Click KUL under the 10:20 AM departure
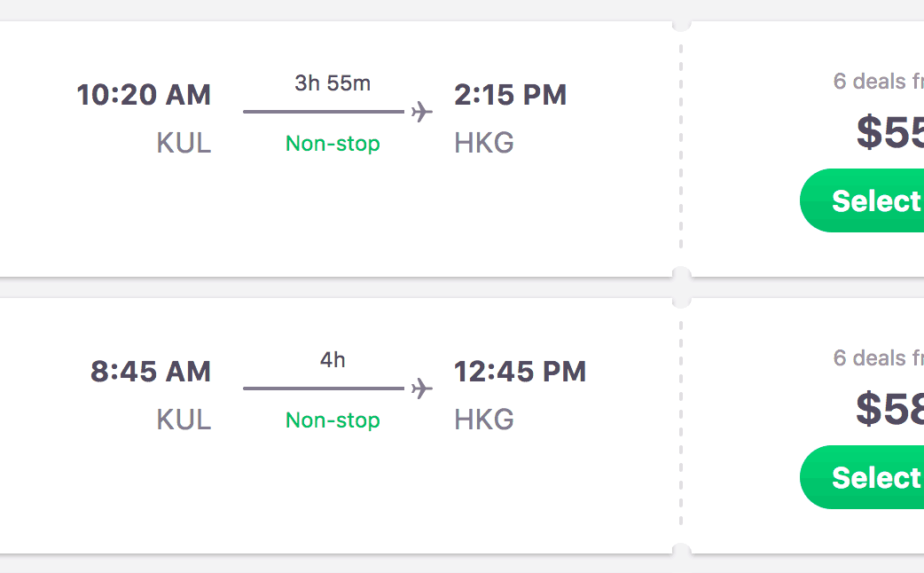 click(x=184, y=144)
